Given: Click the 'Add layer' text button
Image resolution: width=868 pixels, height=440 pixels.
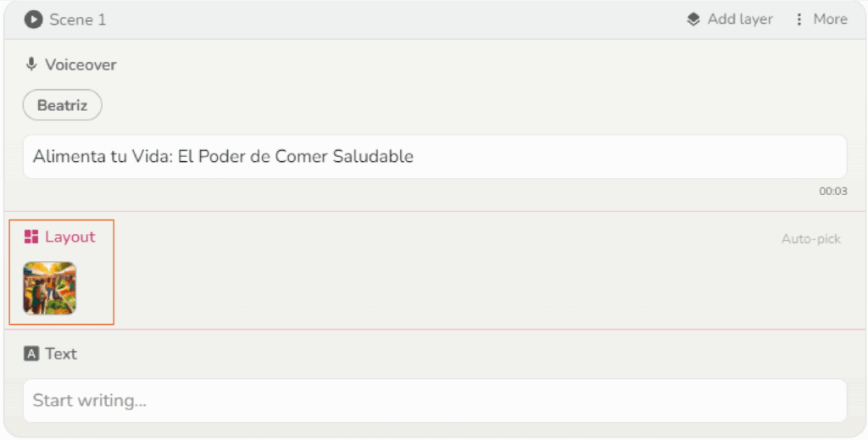Looking at the screenshot, I should coord(740,19).
